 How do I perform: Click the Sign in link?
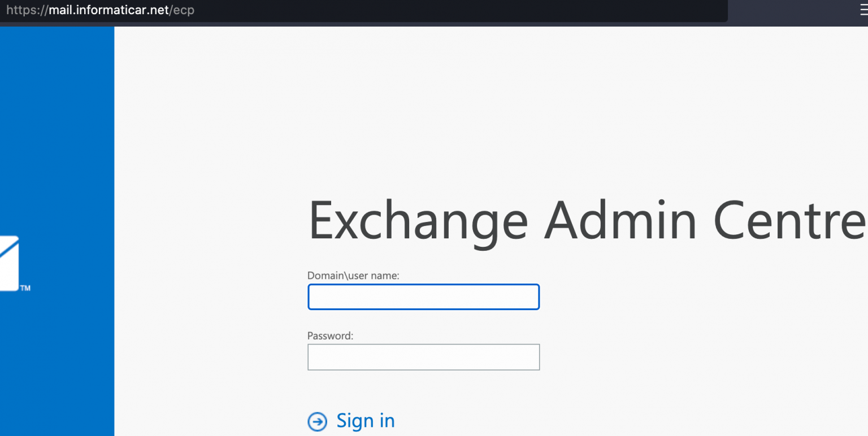365,421
